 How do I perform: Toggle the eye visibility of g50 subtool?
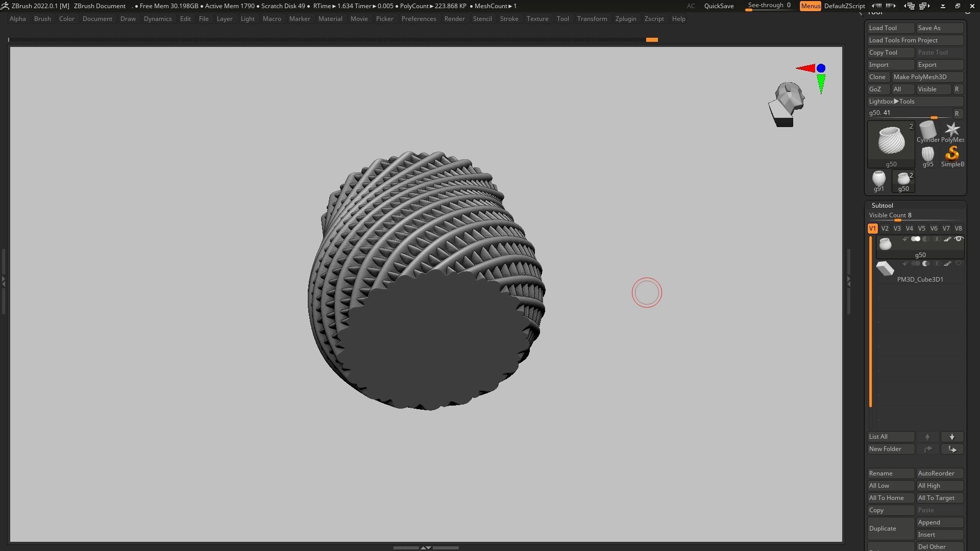[959, 239]
